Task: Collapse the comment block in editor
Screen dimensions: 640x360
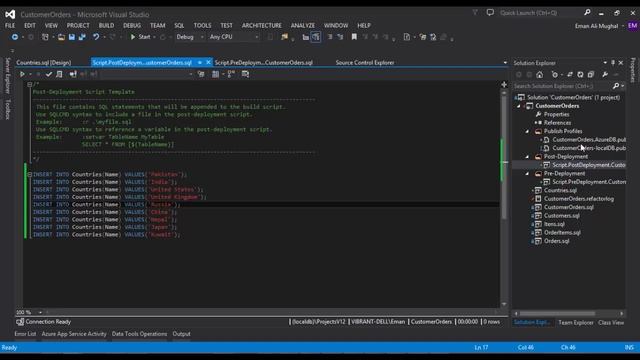Action: (29, 84)
